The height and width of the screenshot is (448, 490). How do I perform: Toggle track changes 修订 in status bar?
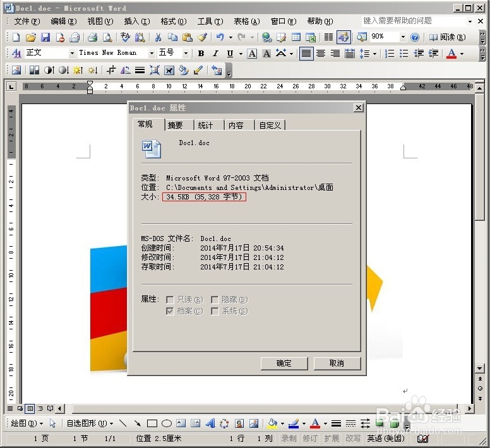point(310,439)
